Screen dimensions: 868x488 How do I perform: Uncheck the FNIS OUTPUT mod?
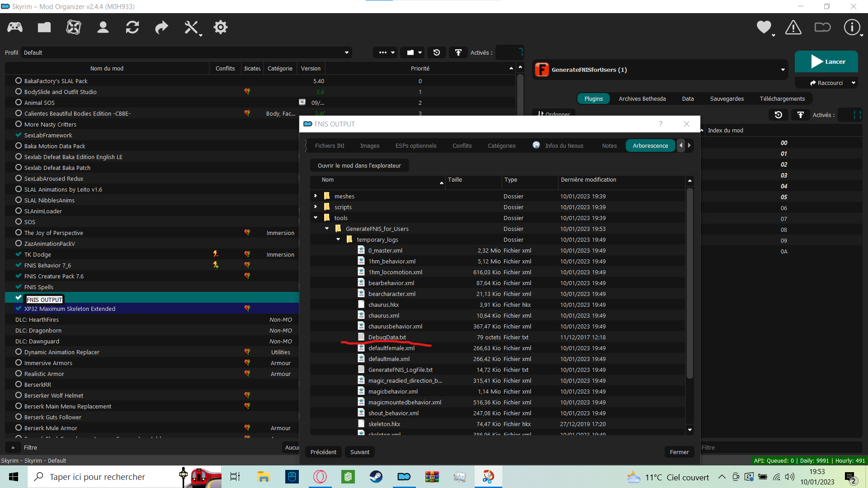click(19, 298)
